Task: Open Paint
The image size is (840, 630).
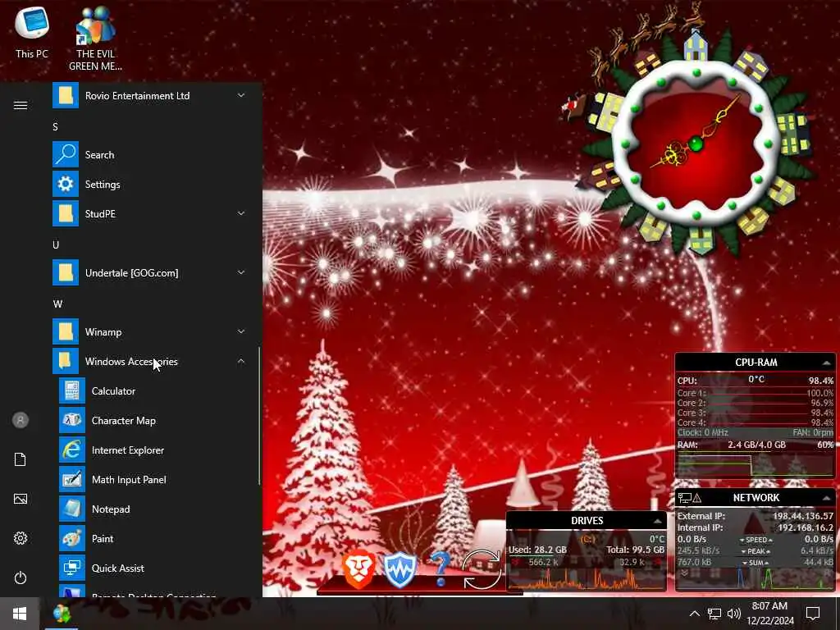Action: point(150,538)
